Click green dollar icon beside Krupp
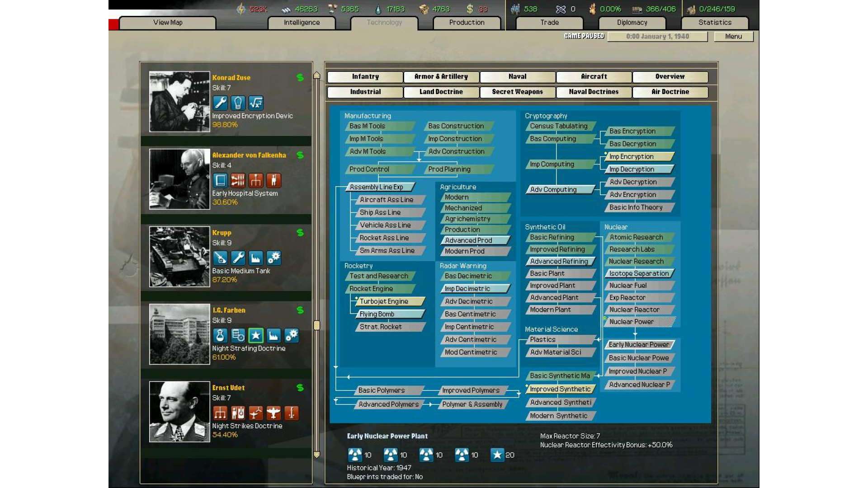The height and width of the screenshot is (488, 868). [300, 233]
